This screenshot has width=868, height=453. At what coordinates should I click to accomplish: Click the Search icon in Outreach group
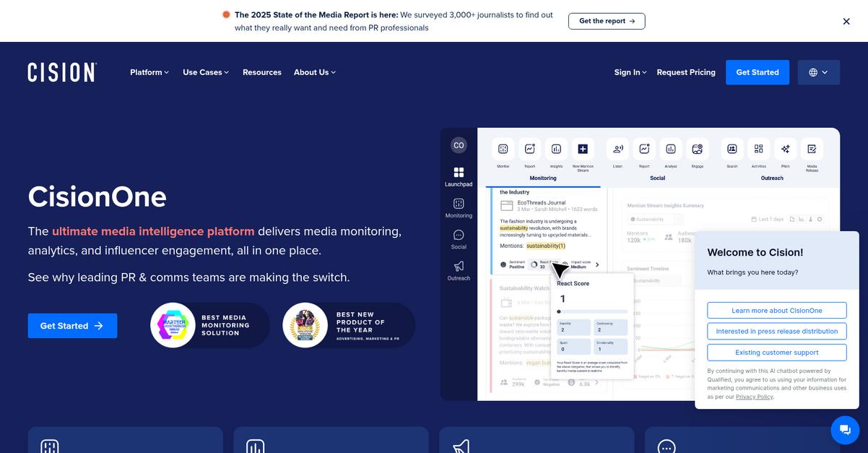coord(732,149)
